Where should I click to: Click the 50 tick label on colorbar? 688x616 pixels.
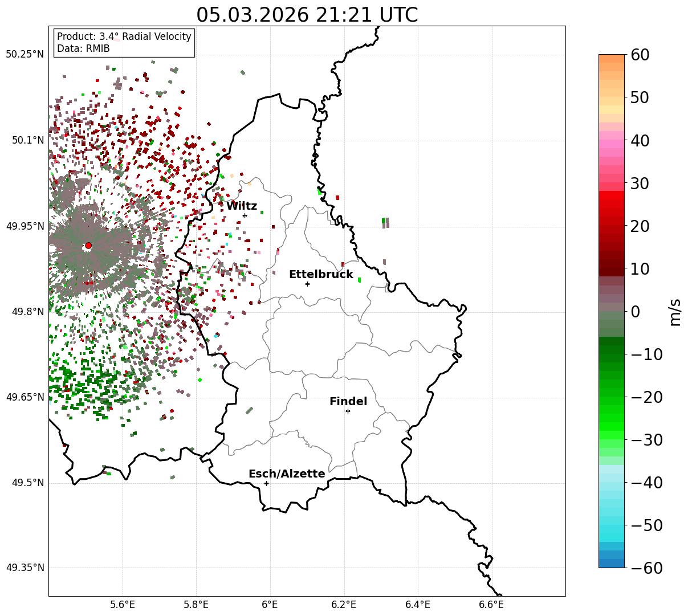pyautogui.click(x=640, y=98)
